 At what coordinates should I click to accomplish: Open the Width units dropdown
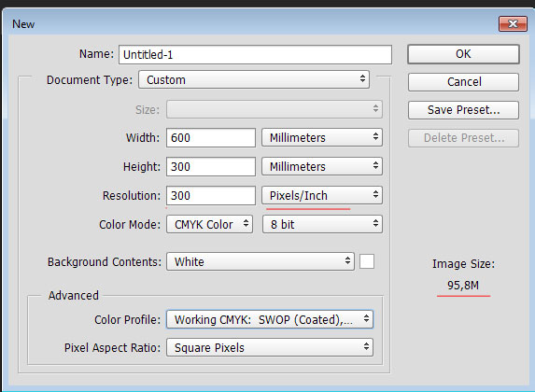(x=322, y=138)
